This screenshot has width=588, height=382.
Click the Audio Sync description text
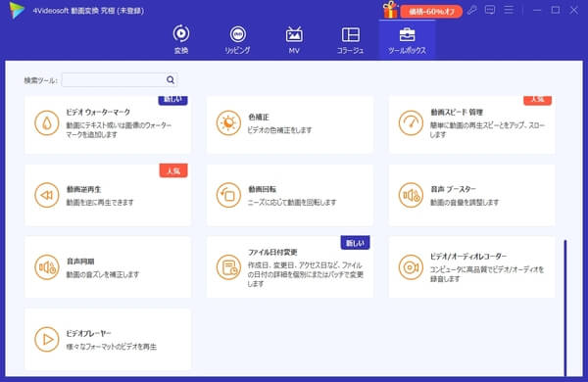[x=103, y=275]
